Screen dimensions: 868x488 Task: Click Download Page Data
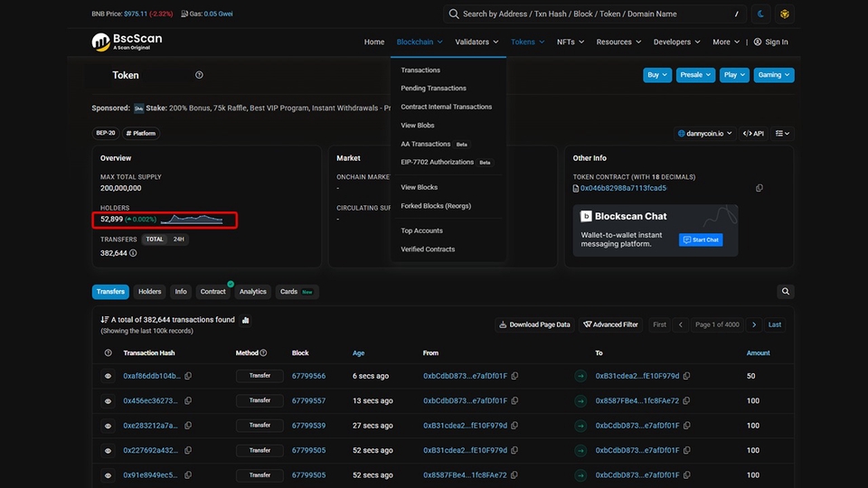534,324
